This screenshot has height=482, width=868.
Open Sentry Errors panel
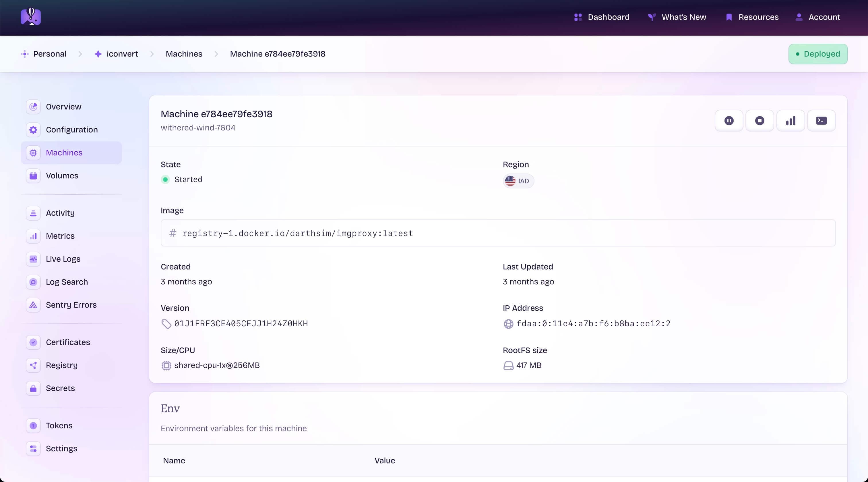click(71, 304)
